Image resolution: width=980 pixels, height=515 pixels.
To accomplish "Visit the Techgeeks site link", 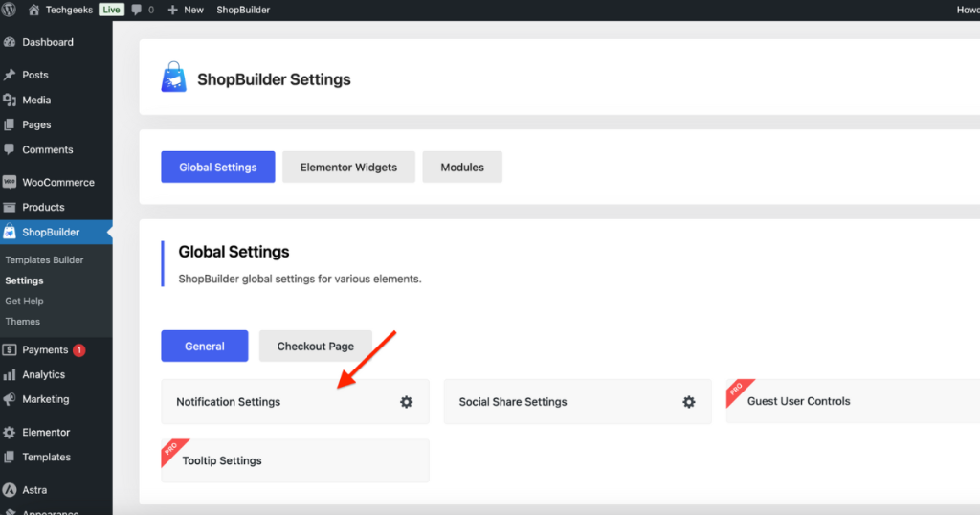I will (69, 10).
